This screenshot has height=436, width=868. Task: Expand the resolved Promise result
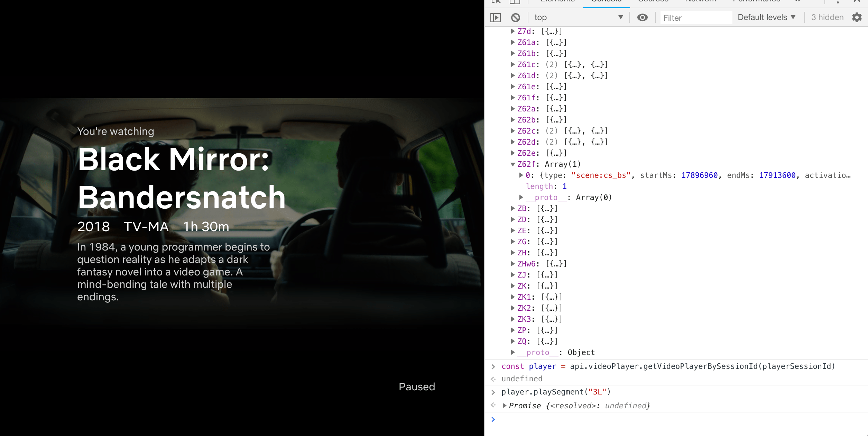[505, 406]
